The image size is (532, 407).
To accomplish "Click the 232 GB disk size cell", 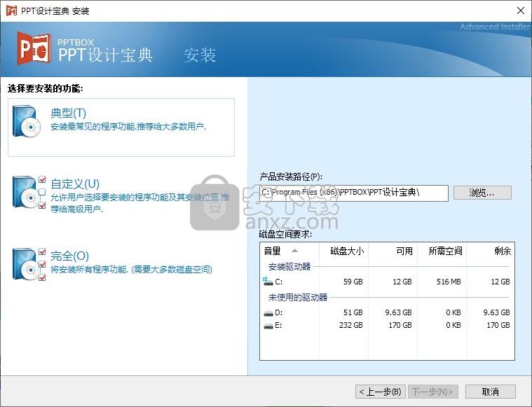I will (351, 325).
